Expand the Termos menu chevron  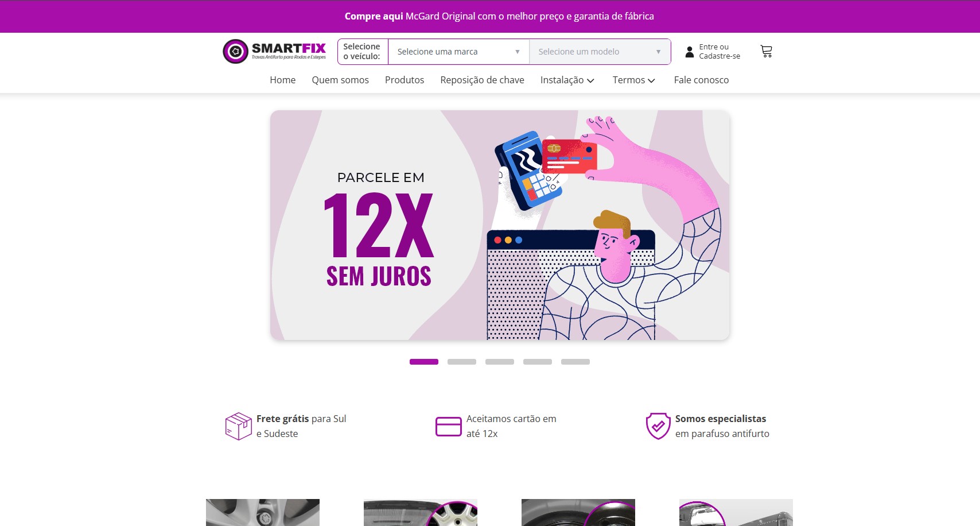click(x=651, y=80)
